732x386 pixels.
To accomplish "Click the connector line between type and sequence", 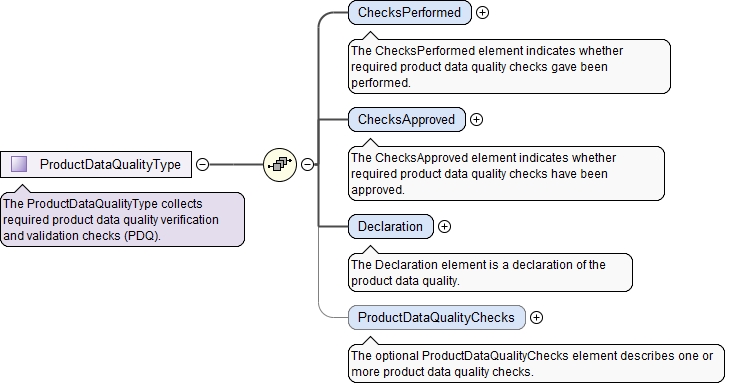I will [x=236, y=164].
